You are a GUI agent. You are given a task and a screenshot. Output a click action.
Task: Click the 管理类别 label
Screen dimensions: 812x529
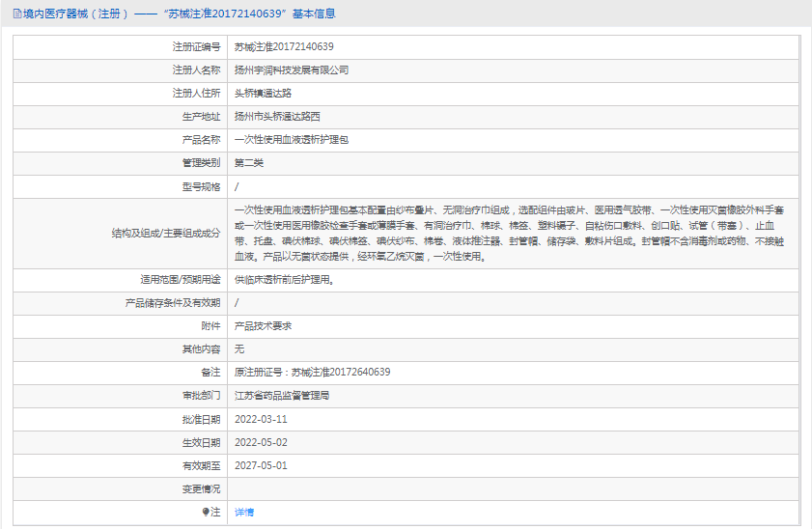[x=201, y=163]
